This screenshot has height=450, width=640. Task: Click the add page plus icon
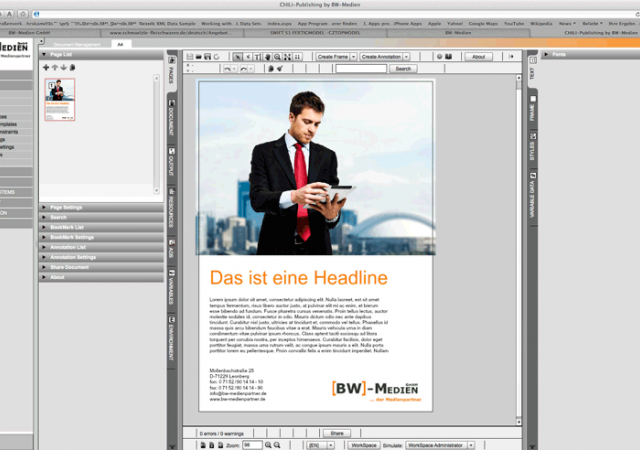pyautogui.click(x=46, y=67)
